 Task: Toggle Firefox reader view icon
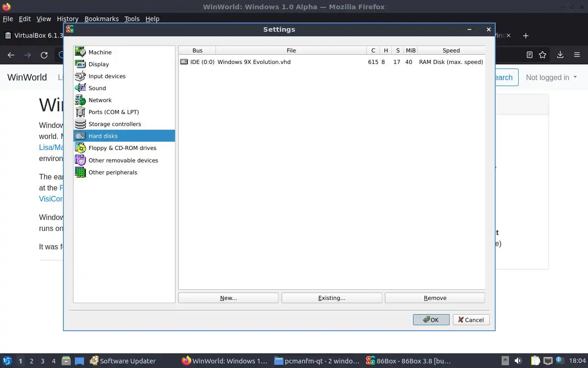click(x=530, y=55)
